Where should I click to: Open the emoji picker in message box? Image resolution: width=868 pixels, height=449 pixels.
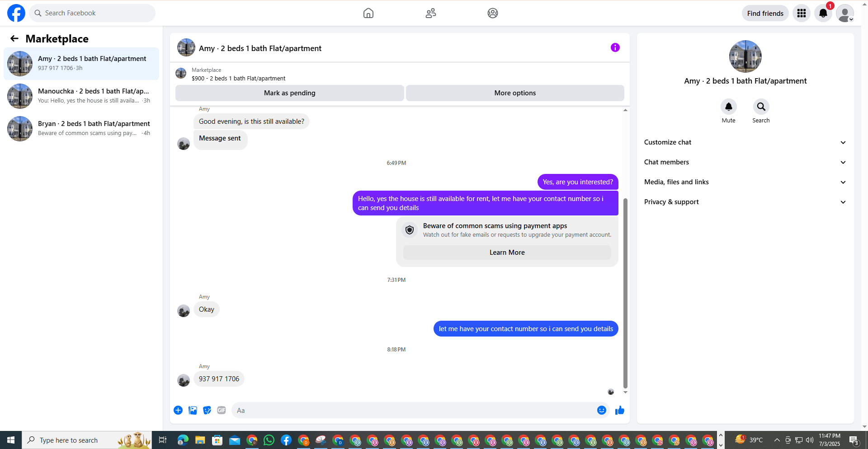pyautogui.click(x=602, y=410)
